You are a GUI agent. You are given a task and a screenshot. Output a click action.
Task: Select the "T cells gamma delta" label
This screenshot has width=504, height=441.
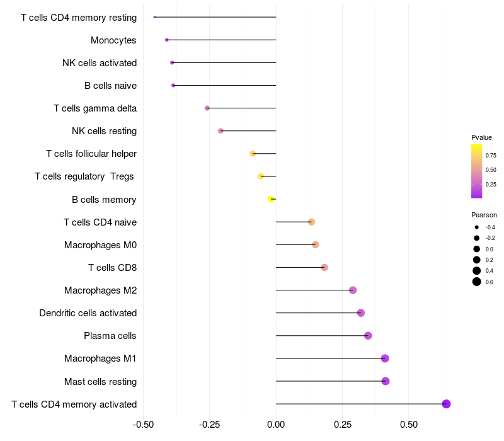(95, 108)
